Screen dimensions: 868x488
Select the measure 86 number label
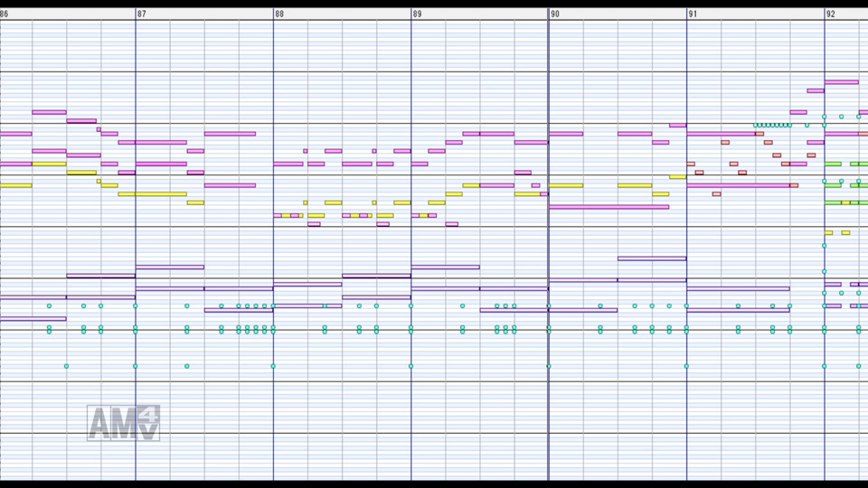coord(5,14)
